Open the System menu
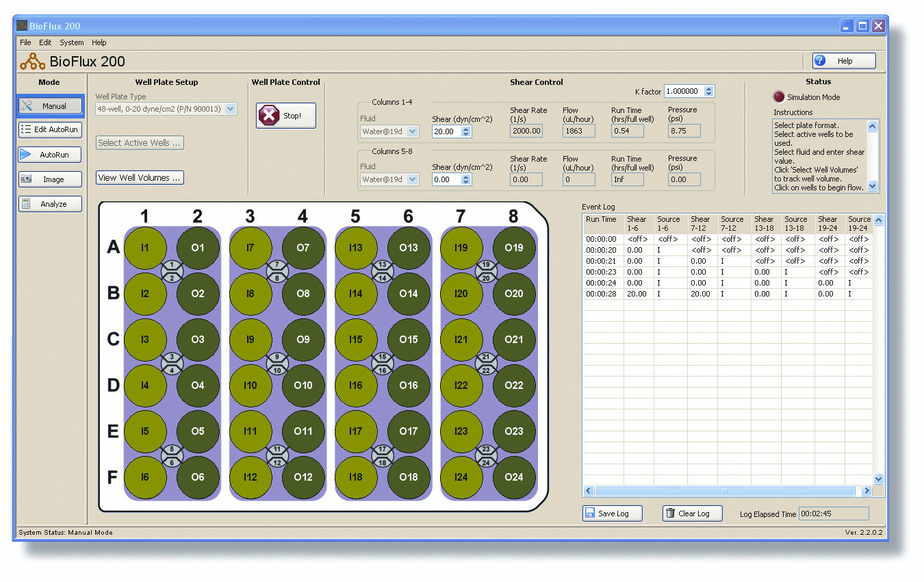This screenshot has height=582, width=924. pyautogui.click(x=72, y=42)
